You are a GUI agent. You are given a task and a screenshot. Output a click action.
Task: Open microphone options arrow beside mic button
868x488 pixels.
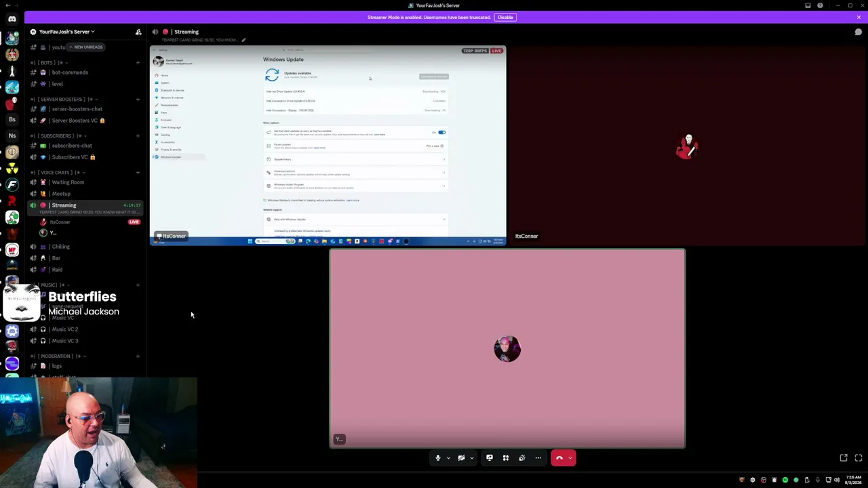click(448, 458)
